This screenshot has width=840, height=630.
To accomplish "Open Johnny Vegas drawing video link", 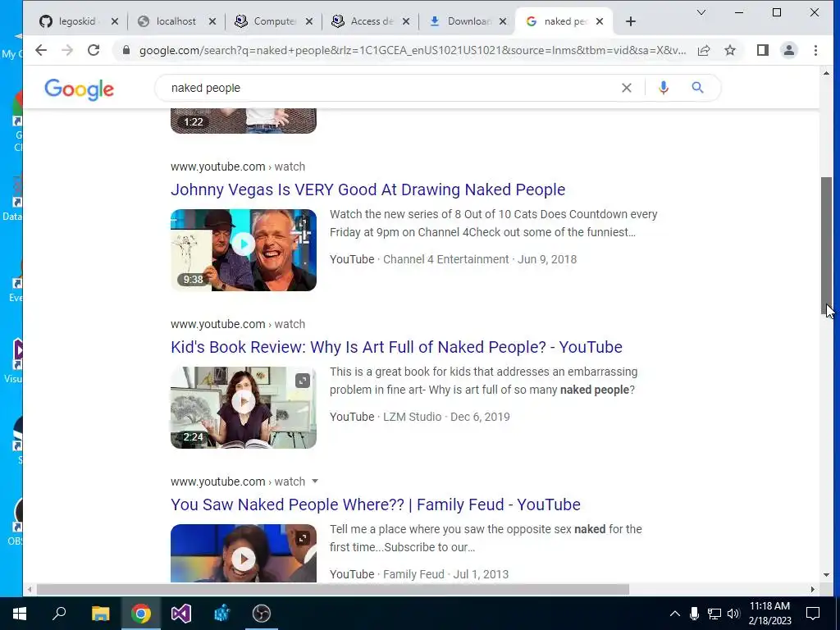I will pyautogui.click(x=368, y=189).
